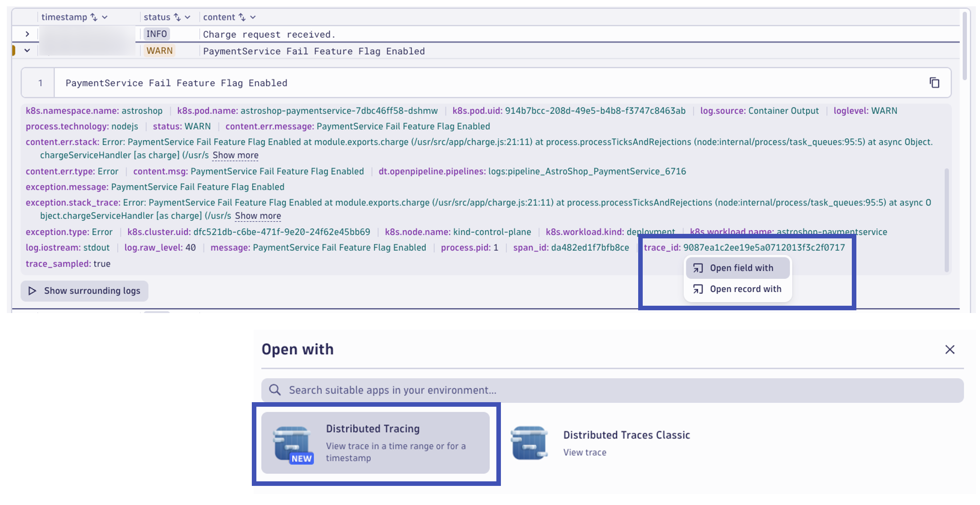Click the span_id field value
The image size is (980, 505).
tap(590, 247)
